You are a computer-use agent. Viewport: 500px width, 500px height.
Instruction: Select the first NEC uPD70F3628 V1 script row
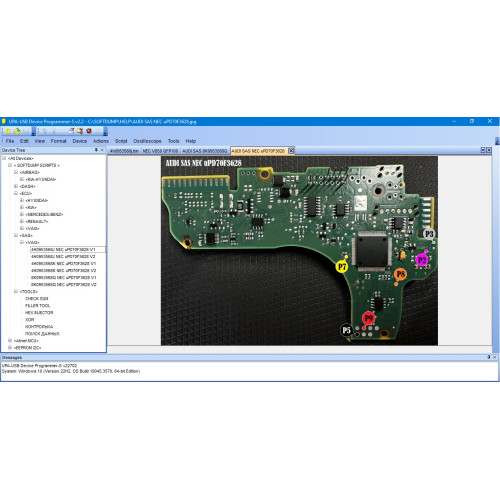pos(68,249)
